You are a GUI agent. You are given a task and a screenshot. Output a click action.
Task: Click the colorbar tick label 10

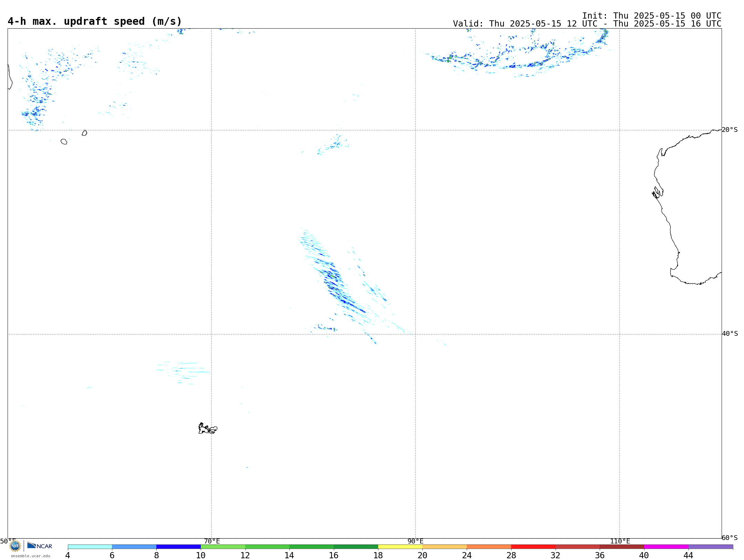(201, 556)
